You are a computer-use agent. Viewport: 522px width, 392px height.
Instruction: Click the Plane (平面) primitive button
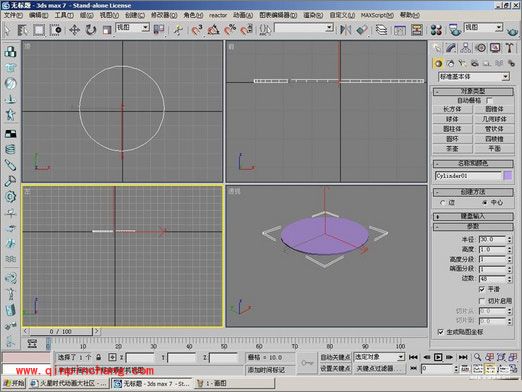(494, 149)
